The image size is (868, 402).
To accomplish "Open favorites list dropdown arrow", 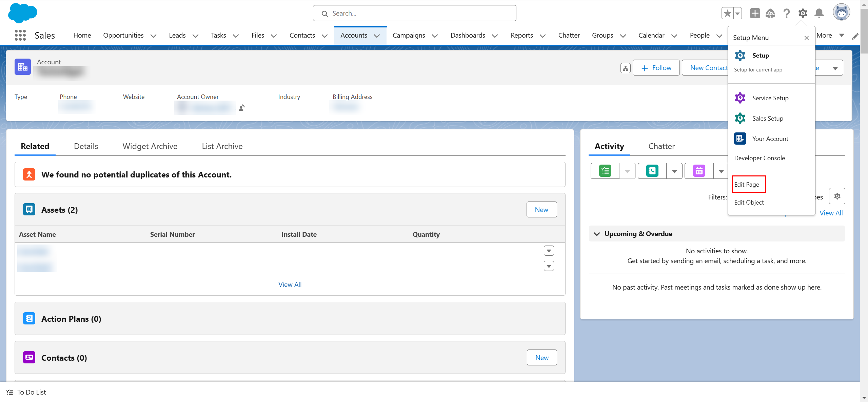I will point(737,14).
